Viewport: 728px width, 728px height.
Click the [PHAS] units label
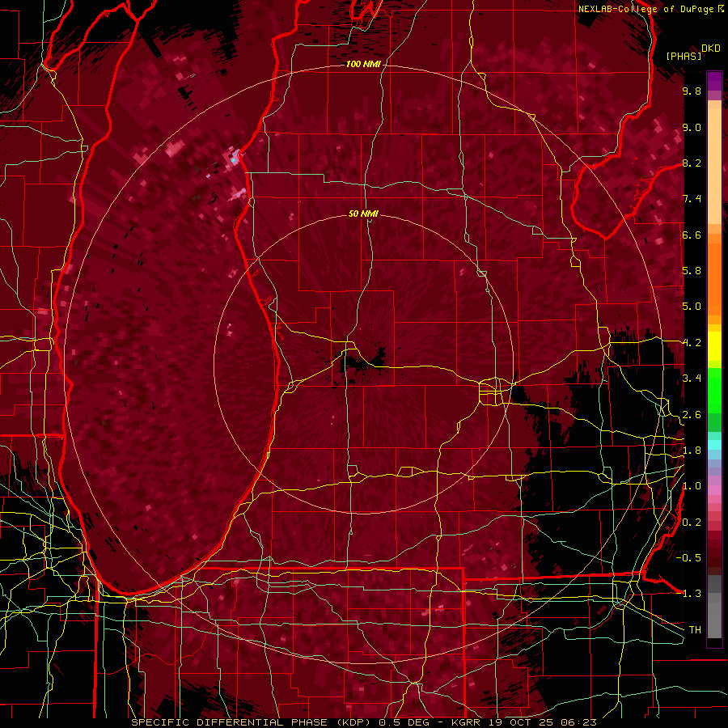(684, 56)
